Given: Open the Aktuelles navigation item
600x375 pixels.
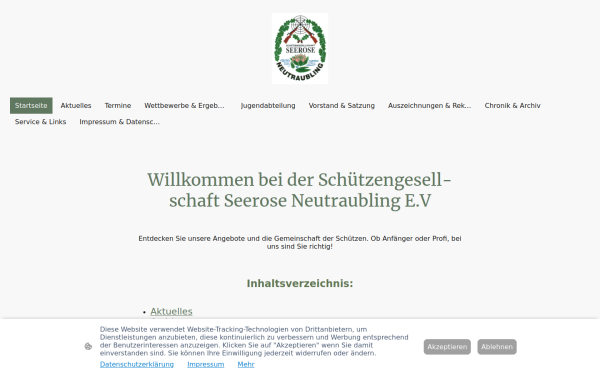Looking at the screenshot, I should point(76,106).
